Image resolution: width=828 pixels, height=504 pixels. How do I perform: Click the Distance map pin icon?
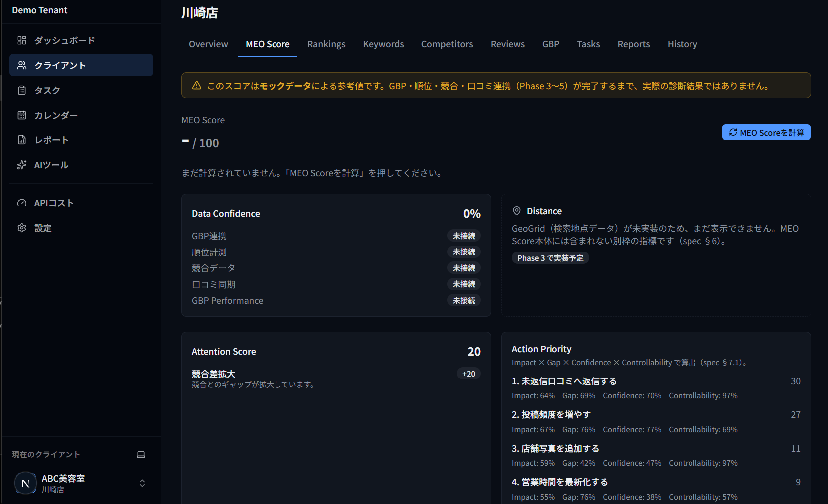(x=517, y=211)
